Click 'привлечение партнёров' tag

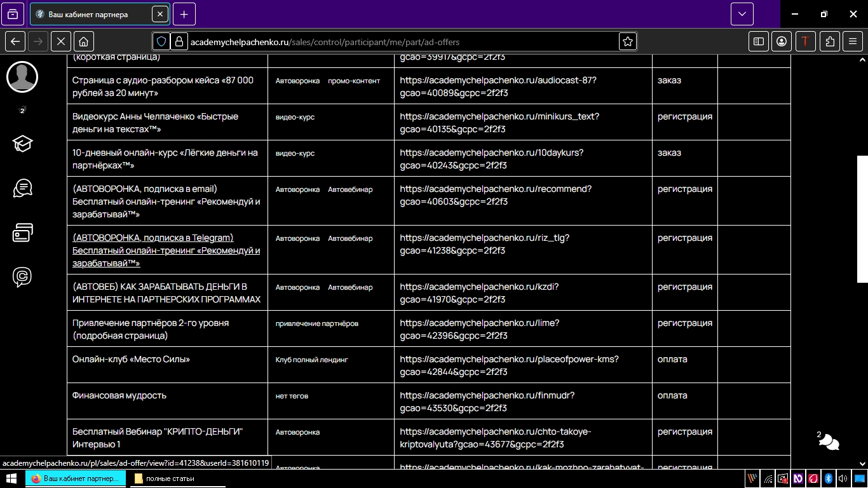[317, 323]
